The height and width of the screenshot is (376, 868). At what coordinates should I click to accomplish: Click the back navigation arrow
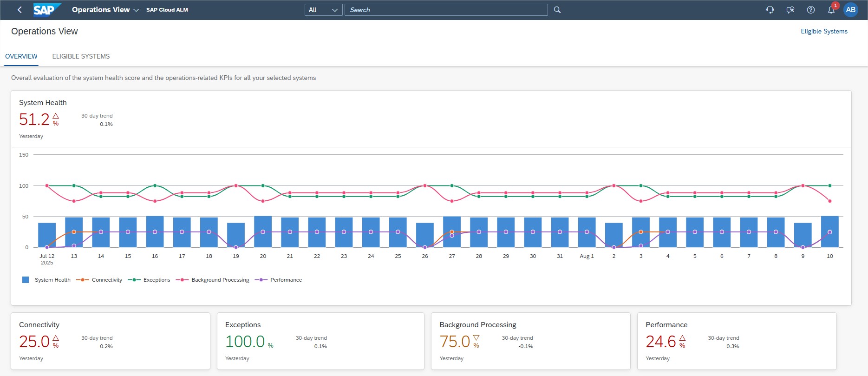coord(20,10)
